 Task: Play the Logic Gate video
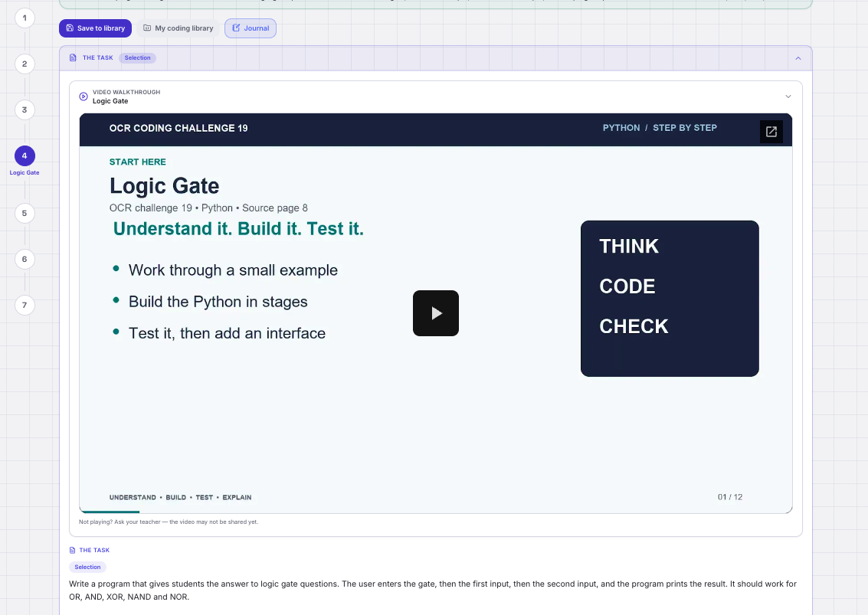click(x=436, y=313)
